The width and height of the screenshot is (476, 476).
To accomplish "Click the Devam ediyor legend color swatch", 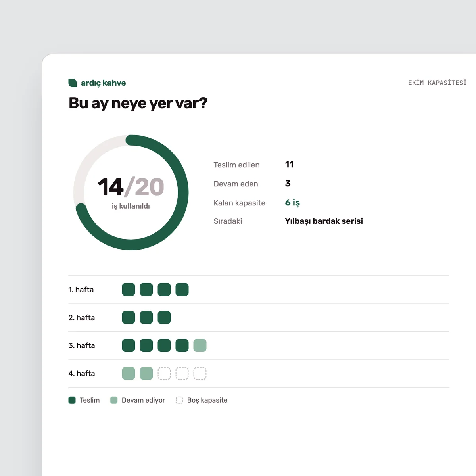I will pos(114,400).
